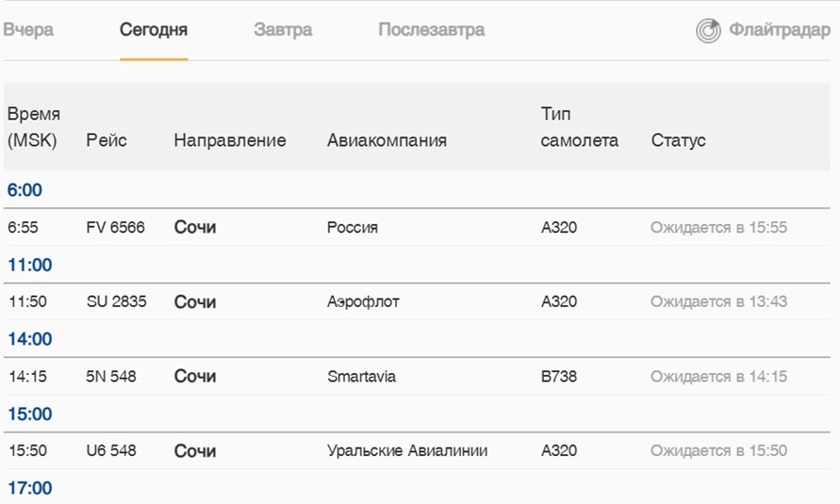840x504 pixels.
Task: Switch to the Послезавтра tab
Action: coord(431,30)
